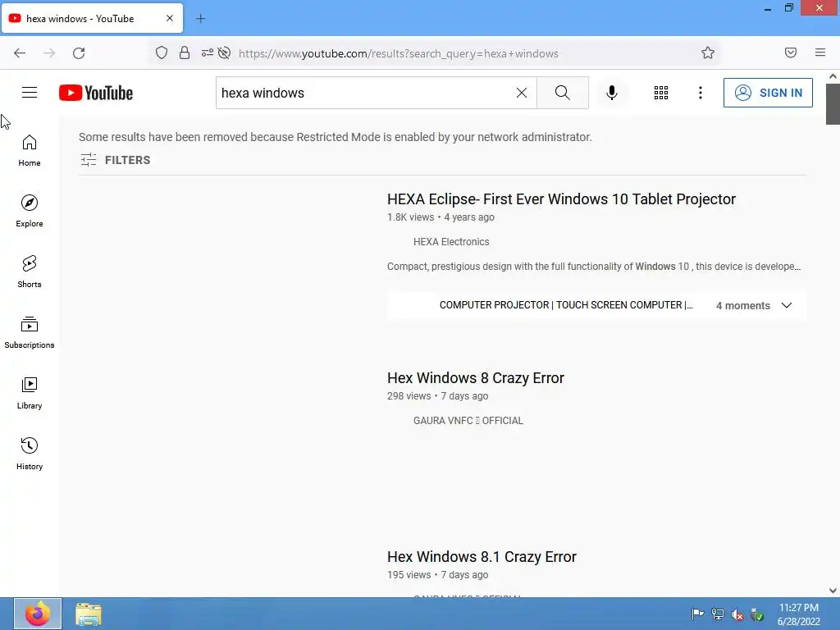The image size is (840, 630).
Task: Open Firefox tracking protection shield
Action: (162, 52)
